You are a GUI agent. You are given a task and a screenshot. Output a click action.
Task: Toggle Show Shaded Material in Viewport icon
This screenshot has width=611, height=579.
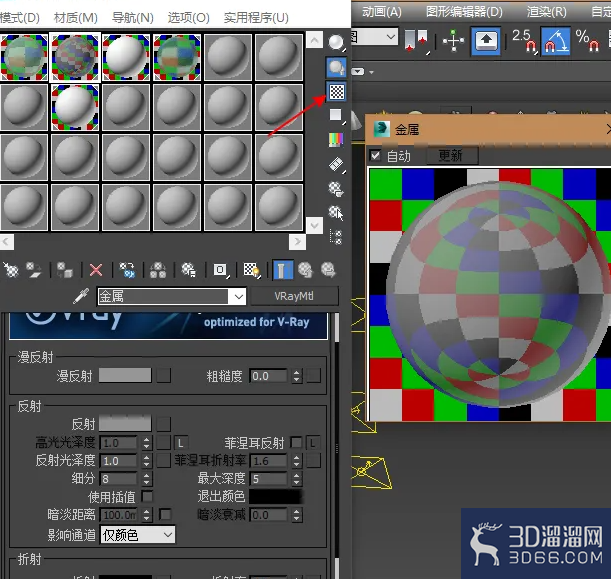click(251, 270)
